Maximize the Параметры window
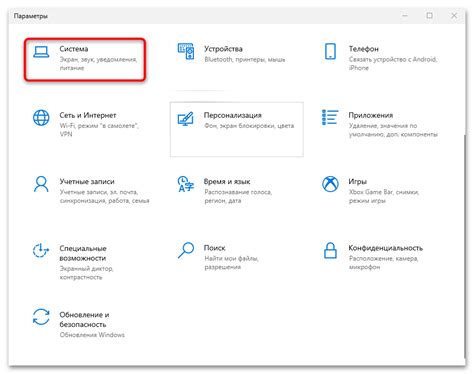This screenshot has width=474, height=374. click(x=430, y=16)
